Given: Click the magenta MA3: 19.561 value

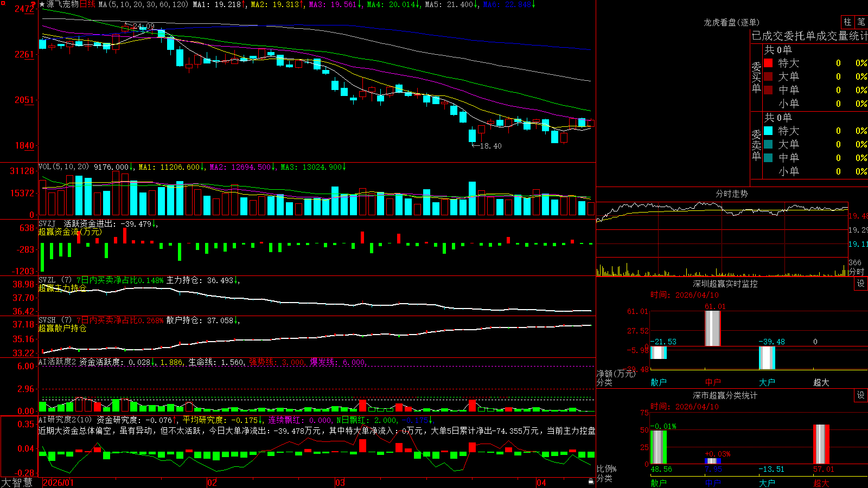Looking at the screenshot, I should tap(335, 4).
